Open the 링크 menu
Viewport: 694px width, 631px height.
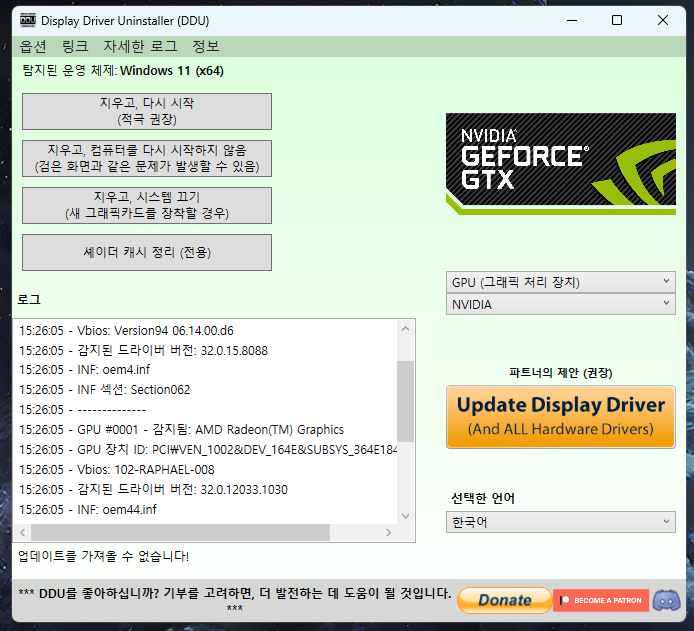point(75,46)
